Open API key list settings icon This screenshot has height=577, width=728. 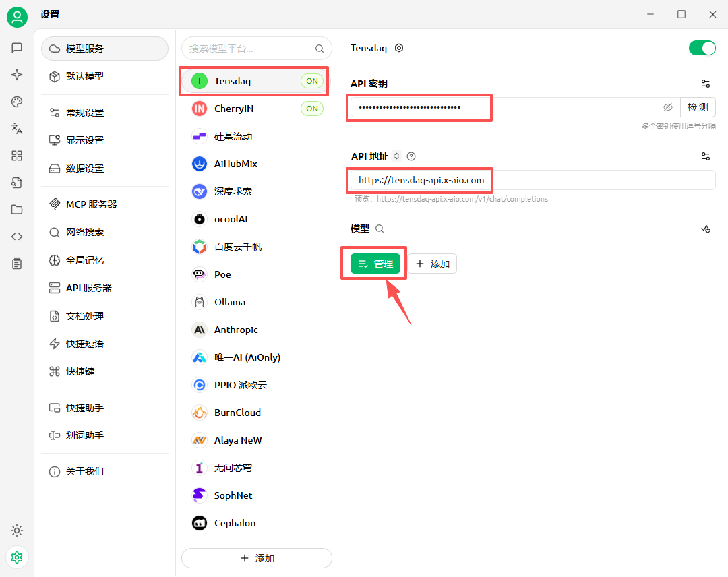click(x=706, y=84)
